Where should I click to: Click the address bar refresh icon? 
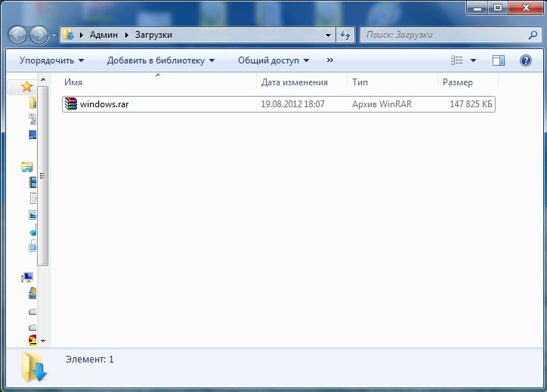coord(345,35)
